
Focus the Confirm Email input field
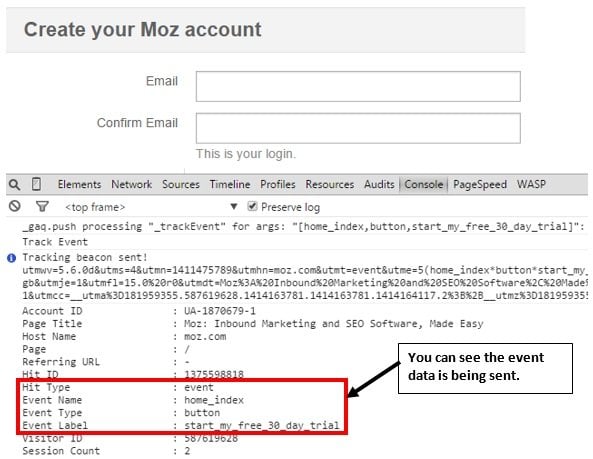tap(358, 128)
